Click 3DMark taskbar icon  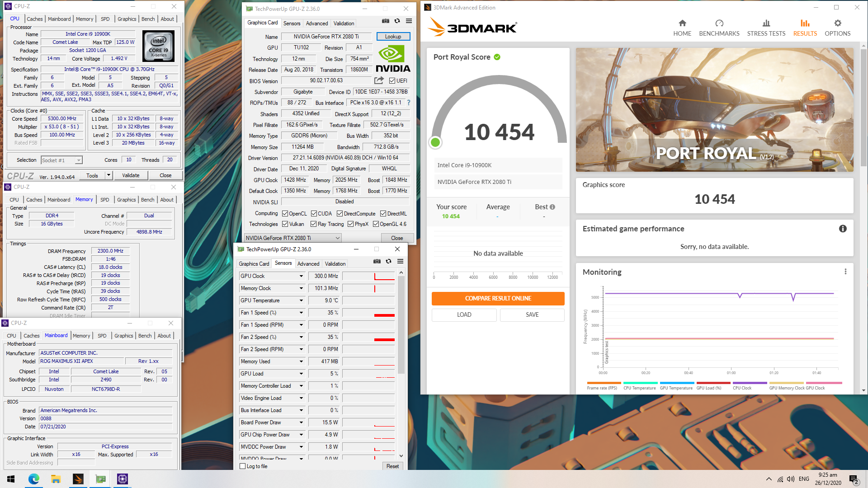[78, 479]
